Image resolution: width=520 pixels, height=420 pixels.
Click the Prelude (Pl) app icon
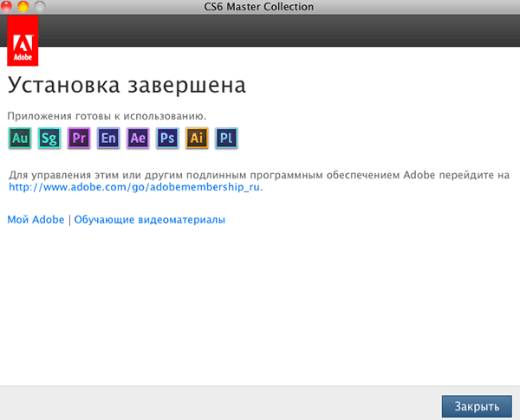click(226, 138)
